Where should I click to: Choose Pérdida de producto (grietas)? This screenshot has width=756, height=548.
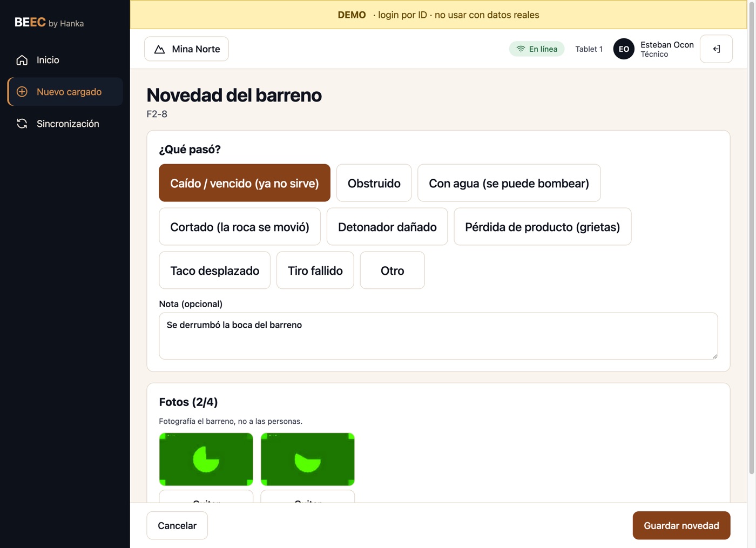tap(542, 227)
